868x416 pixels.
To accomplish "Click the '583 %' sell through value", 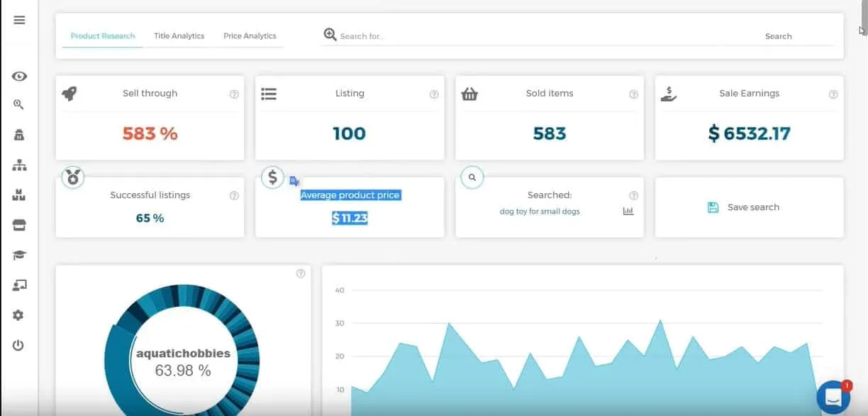I will [x=150, y=133].
